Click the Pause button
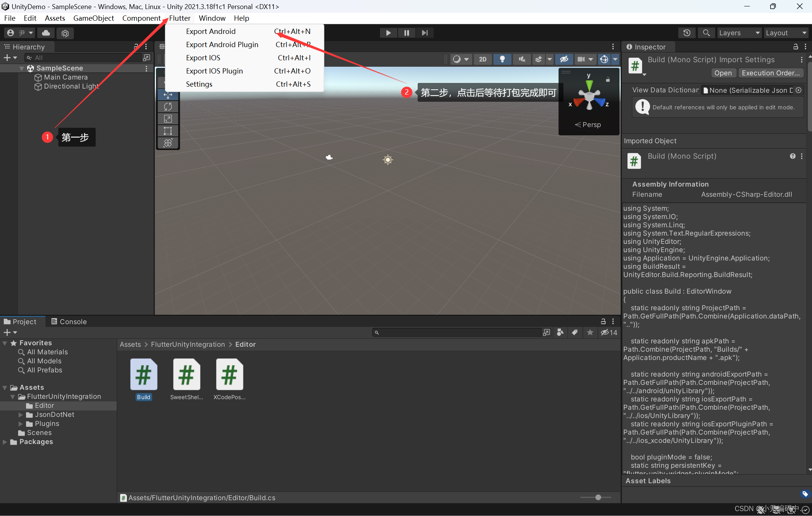Image resolution: width=812 pixels, height=516 pixels. (406, 33)
